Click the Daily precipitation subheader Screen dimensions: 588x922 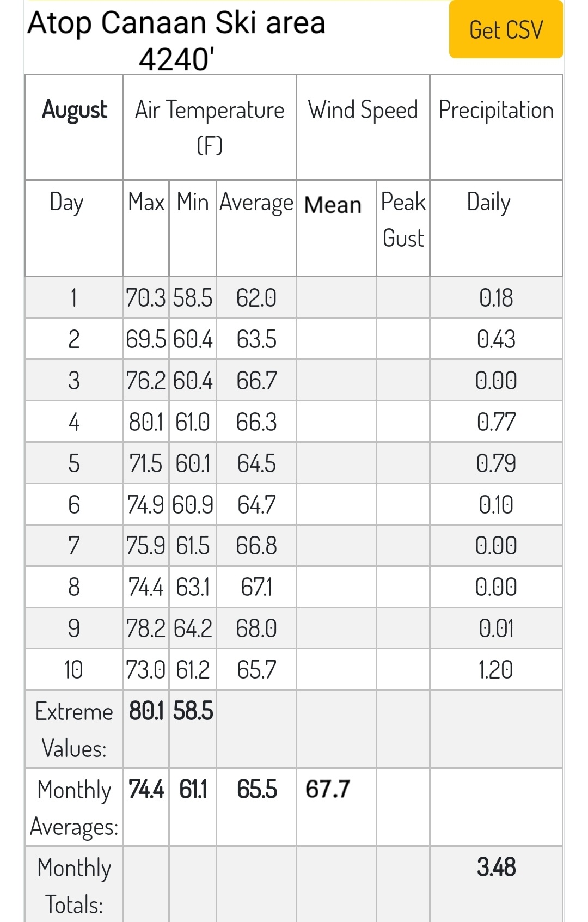[488, 203]
